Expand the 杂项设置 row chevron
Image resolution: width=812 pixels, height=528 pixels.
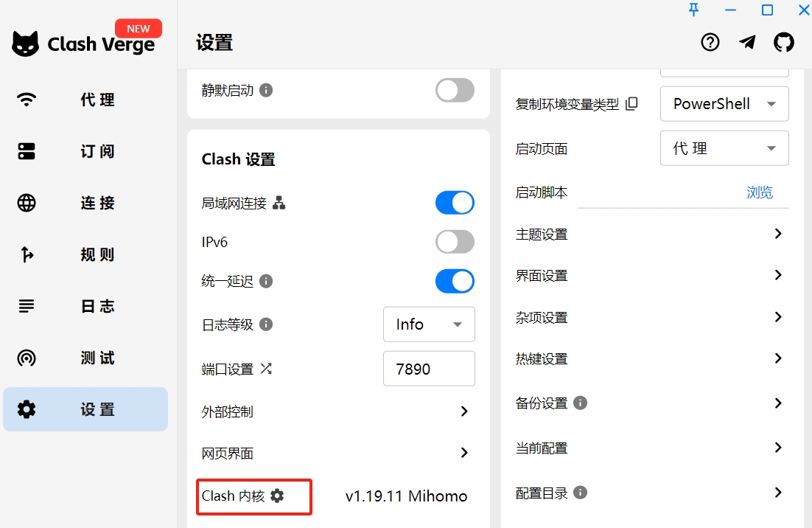(778, 316)
